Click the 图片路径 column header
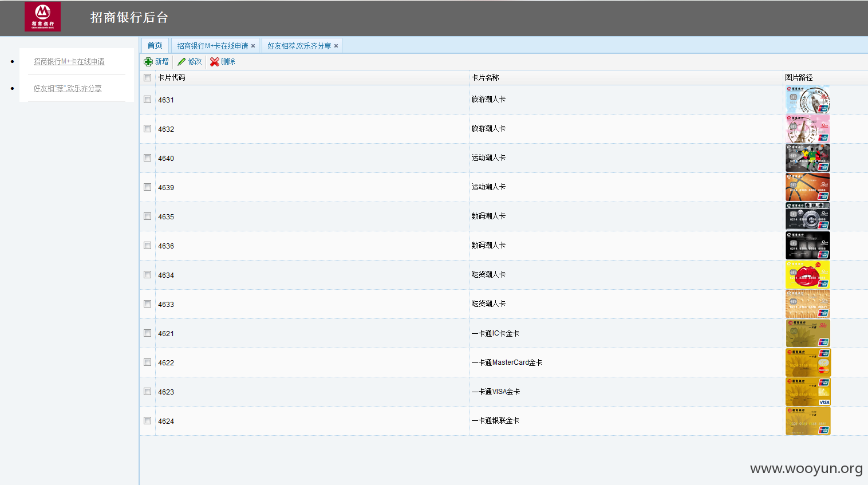 point(799,77)
